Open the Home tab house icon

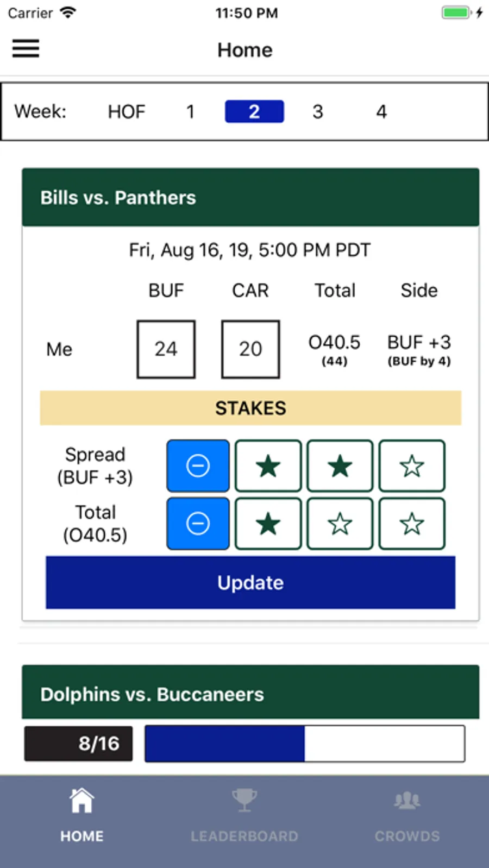[81, 801]
